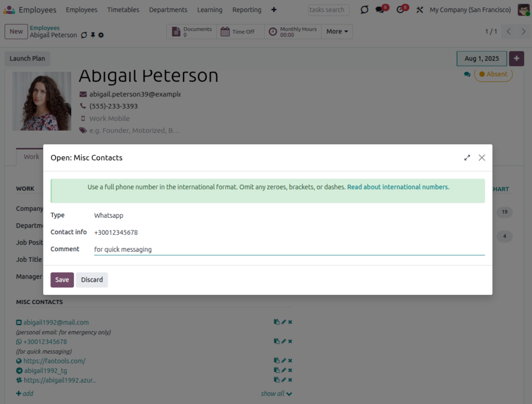Open the activities clock icon in navbar
The height and width of the screenshot is (404, 532).
point(400,10)
